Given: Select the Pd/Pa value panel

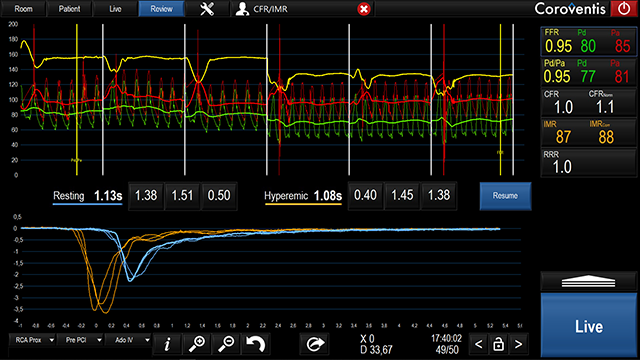Looking at the screenshot, I should point(589,72).
